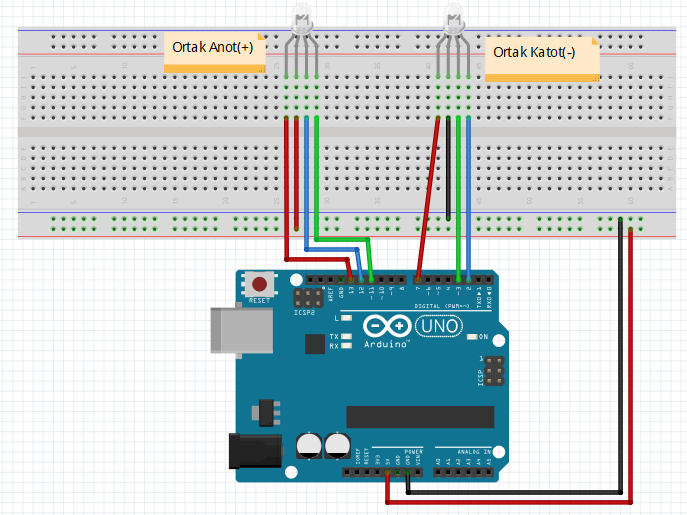Select the long ATmega microcontroller chip

[419, 416]
